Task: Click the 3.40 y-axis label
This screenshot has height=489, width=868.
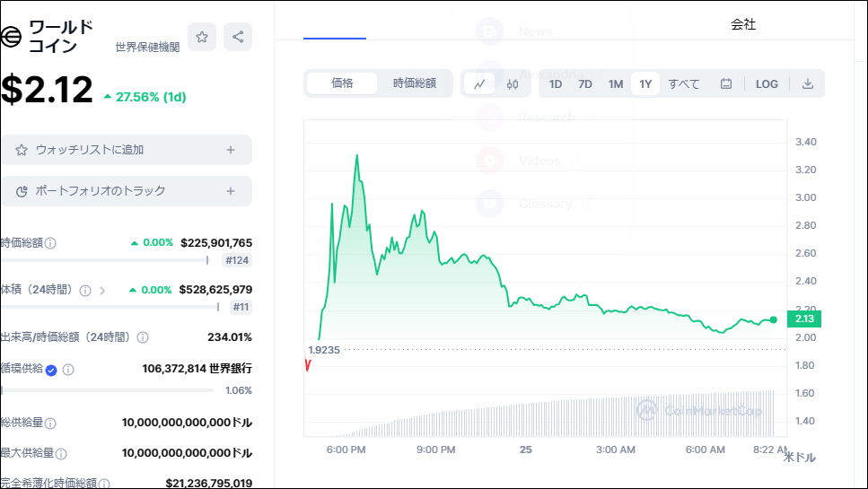Action: [x=806, y=142]
